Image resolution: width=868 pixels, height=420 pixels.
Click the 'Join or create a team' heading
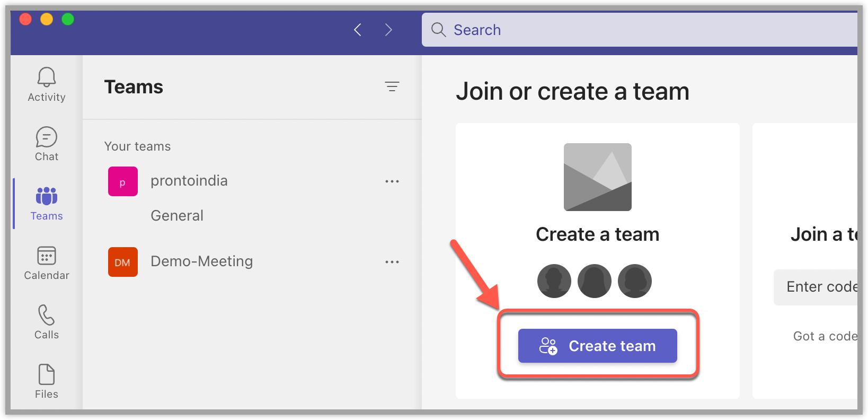(x=573, y=91)
